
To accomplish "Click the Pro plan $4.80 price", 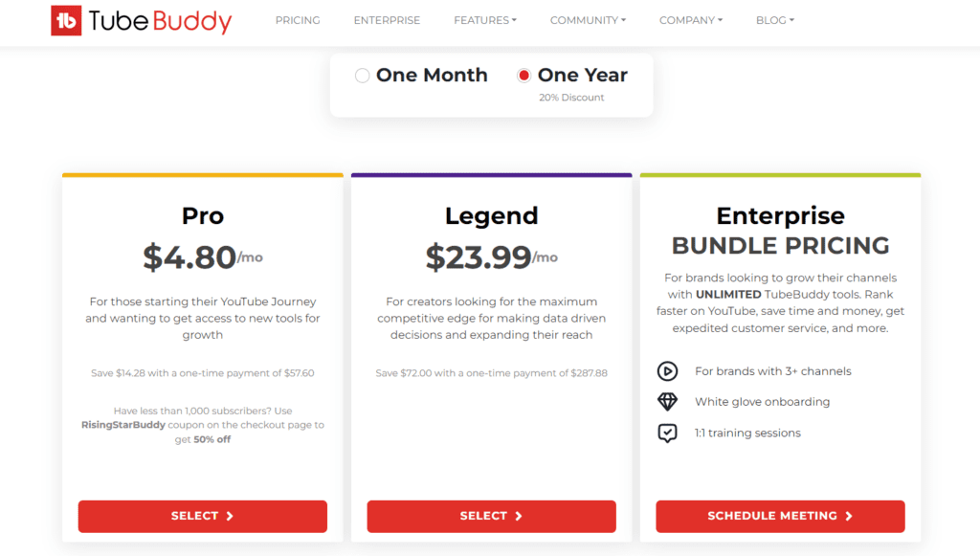I will pos(189,256).
